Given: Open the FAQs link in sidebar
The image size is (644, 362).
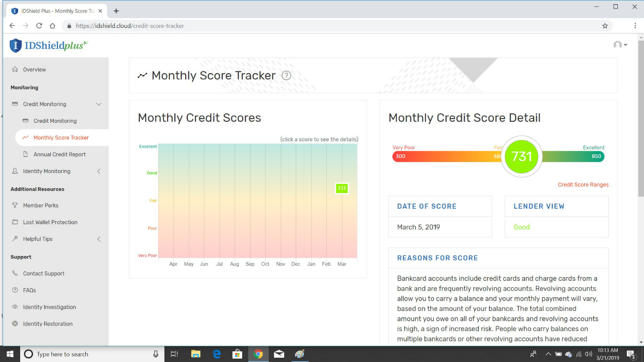Looking at the screenshot, I should point(30,290).
